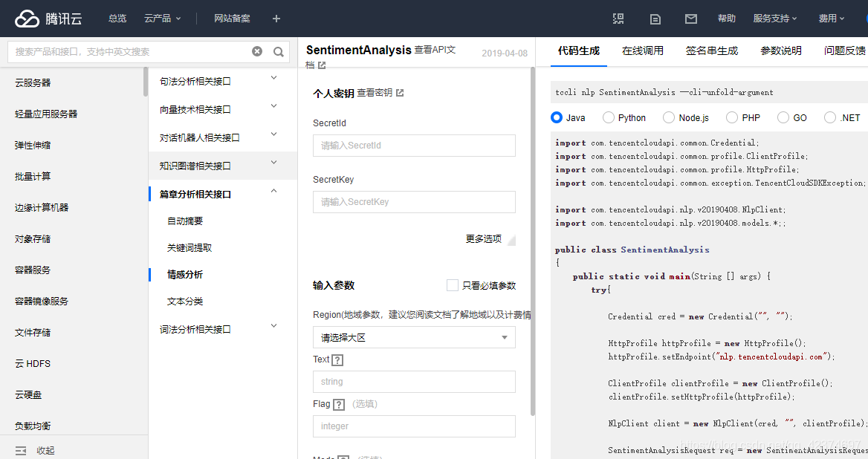The height and width of the screenshot is (459, 868).
Task: Open the QR code scanner icon
Action: point(618,19)
